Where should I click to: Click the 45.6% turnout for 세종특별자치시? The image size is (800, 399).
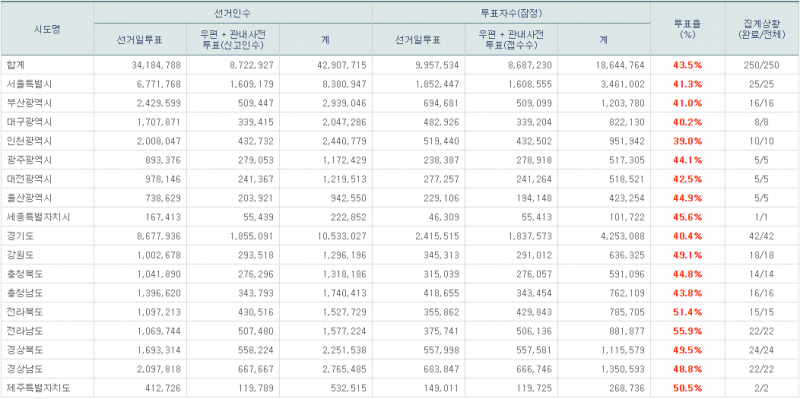[x=687, y=217]
